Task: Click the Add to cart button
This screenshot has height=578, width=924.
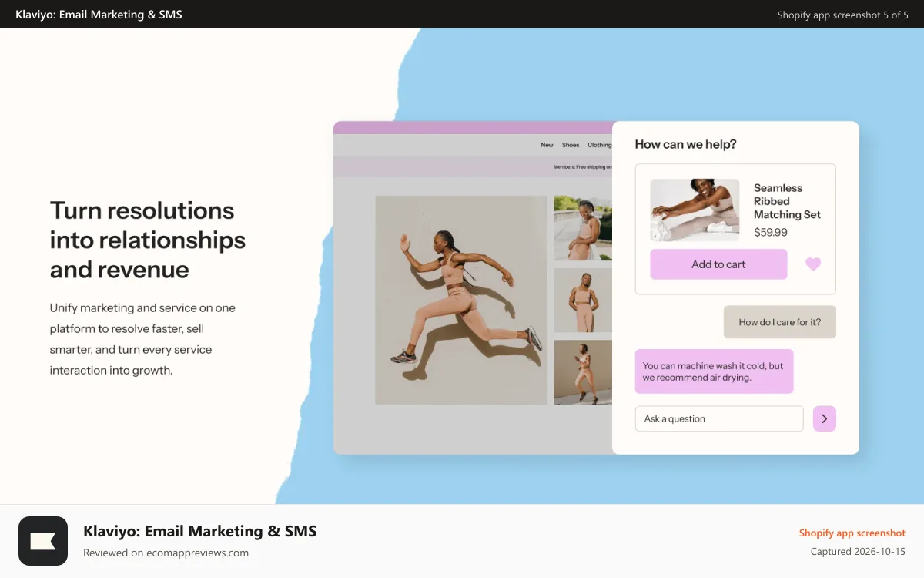Action: click(718, 264)
